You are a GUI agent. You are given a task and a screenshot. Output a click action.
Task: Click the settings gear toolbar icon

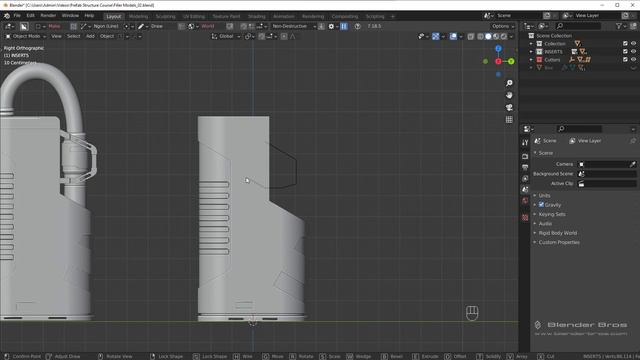(x=331, y=26)
